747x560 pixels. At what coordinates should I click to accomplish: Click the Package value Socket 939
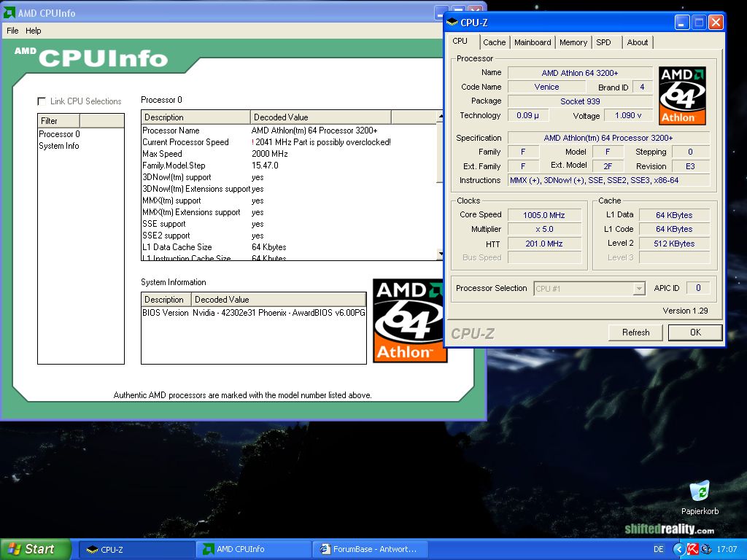(x=580, y=101)
